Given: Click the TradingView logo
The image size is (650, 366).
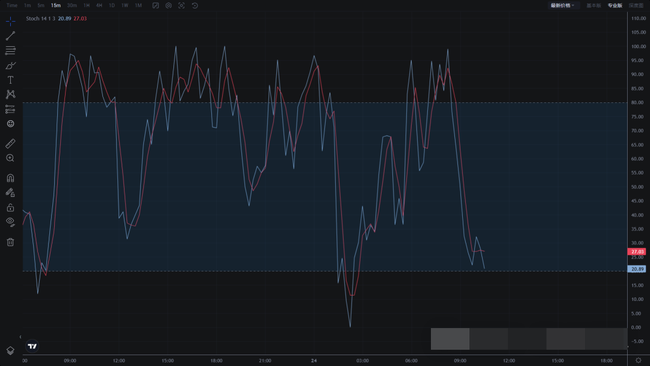Looking at the screenshot, I should pos(32,346).
